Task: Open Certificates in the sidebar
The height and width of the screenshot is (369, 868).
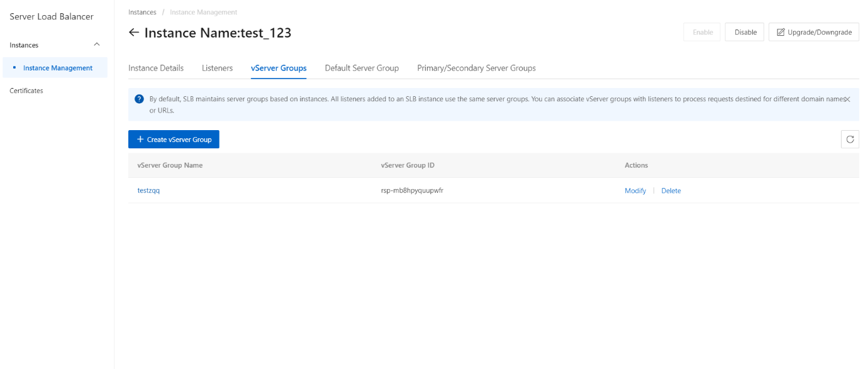Action: (x=26, y=91)
